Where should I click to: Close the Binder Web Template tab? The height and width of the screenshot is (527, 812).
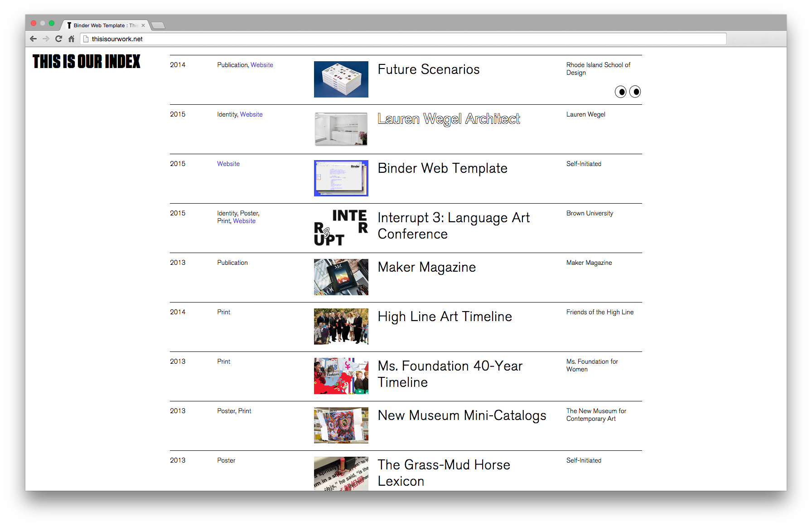pyautogui.click(x=143, y=25)
